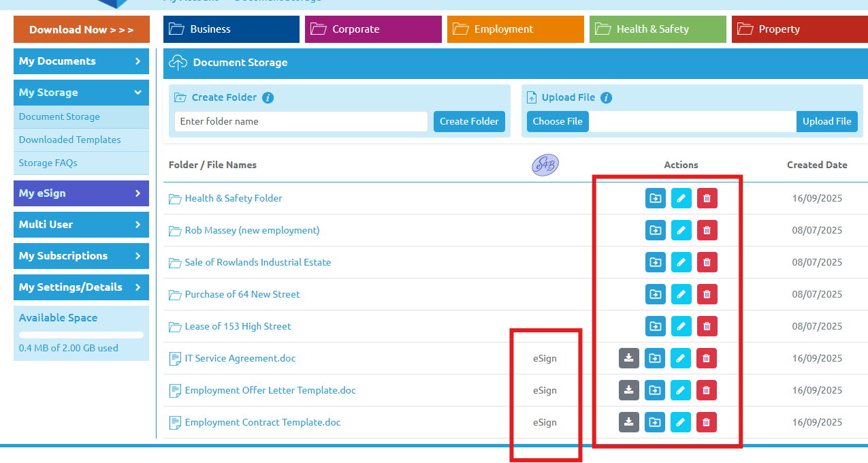Click the Enter folder name input field

pos(301,121)
